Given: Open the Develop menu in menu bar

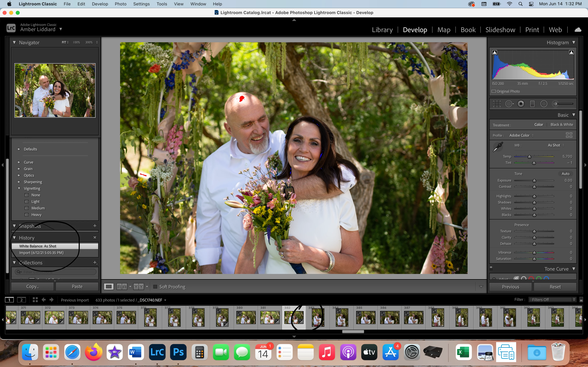Looking at the screenshot, I should (x=100, y=4).
